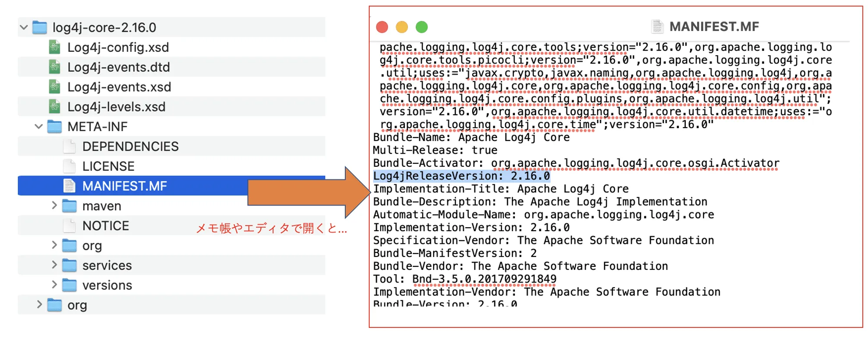This screenshot has width=868, height=337.
Task: Click the Log4j-config.xsd file icon
Action: pyautogui.click(x=54, y=47)
